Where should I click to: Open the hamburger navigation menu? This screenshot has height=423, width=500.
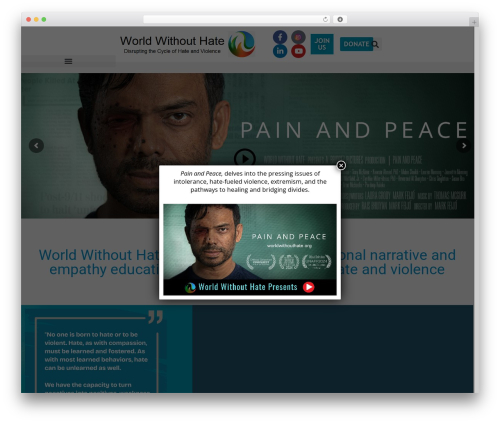[x=68, y=61]
